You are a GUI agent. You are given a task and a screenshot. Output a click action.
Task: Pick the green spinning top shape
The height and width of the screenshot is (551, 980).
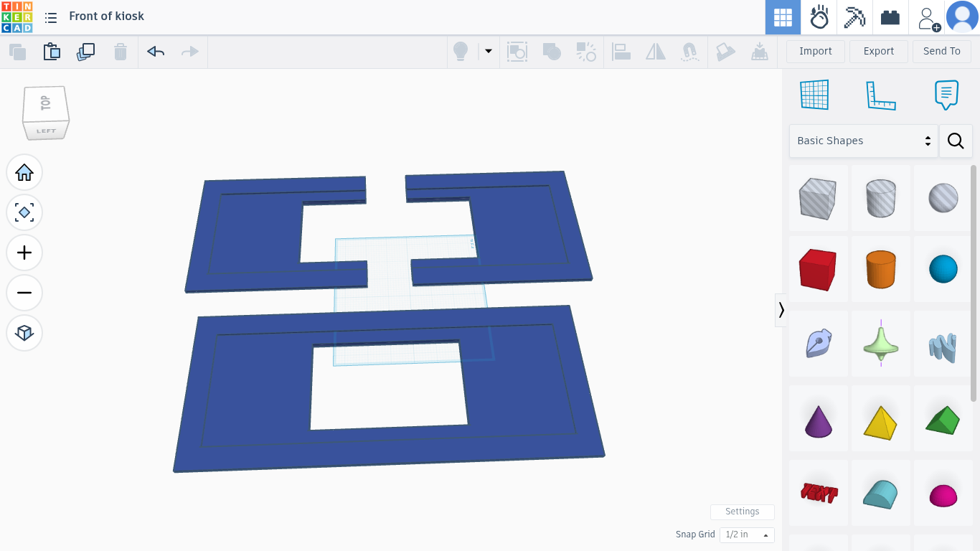(881, 344)
